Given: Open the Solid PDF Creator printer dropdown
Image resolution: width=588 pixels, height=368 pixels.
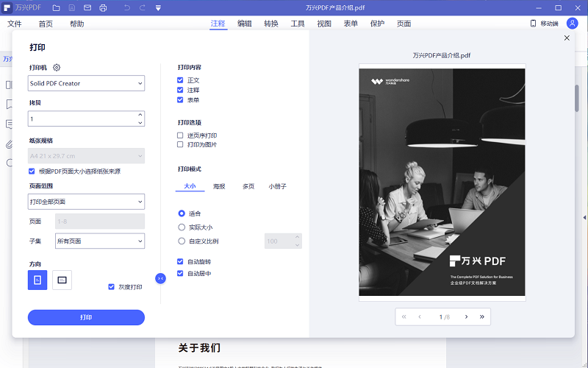Looking at the screenshot, I should (x=86, y=83).
